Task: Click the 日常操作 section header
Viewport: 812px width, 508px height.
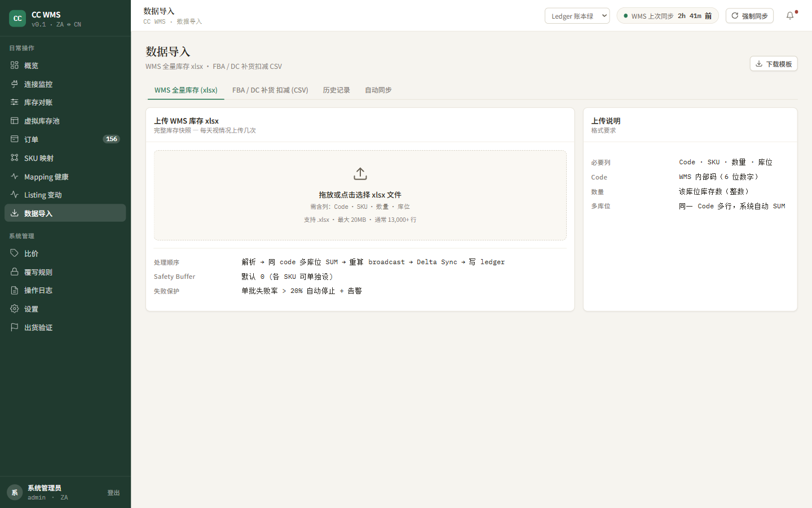Action: [x=21, y=48]
